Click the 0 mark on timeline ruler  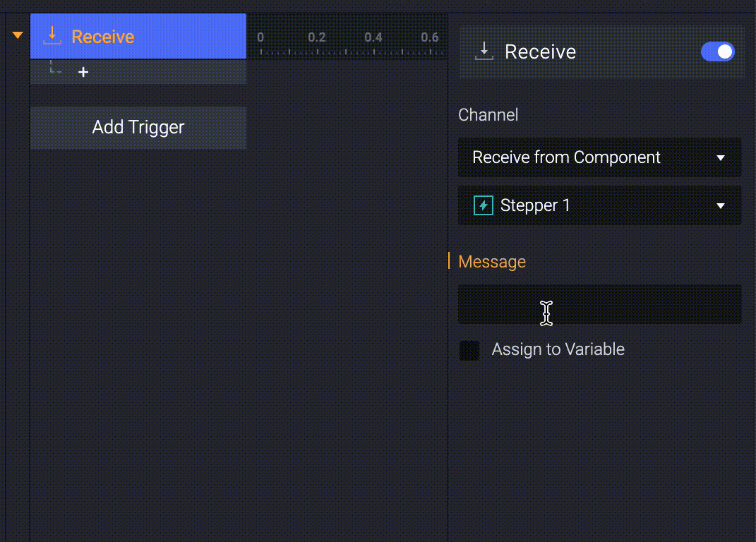click(x=260, y=37)
